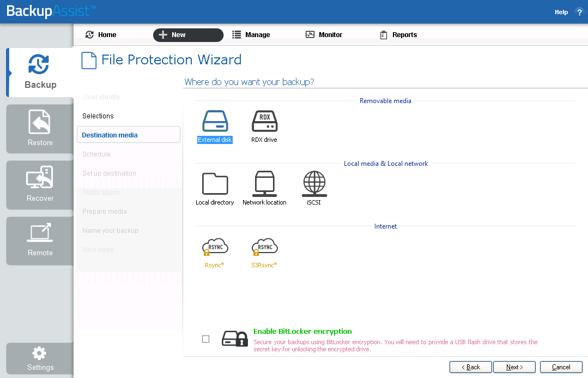588x378 pixels.
Task: Click the Cancel button
Action: click(561, 367)
